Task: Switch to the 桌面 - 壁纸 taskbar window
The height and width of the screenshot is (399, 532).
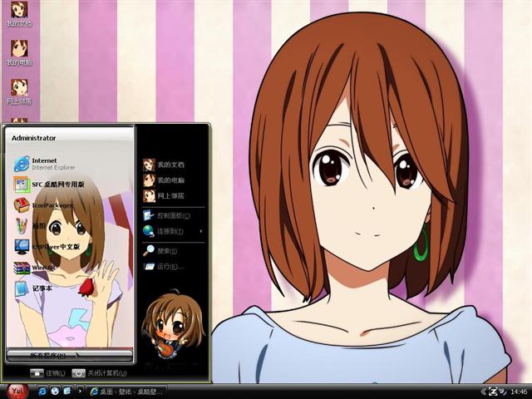Action: point(127,392)
